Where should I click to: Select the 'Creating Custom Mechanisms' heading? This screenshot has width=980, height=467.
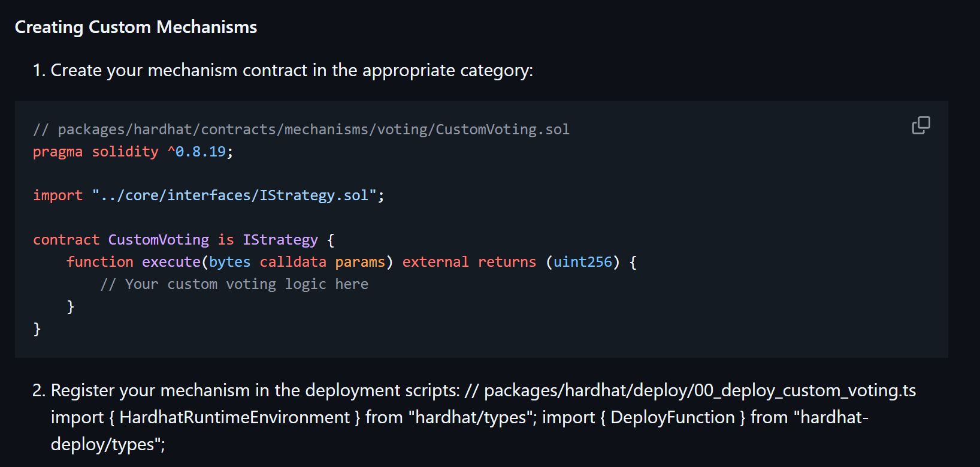click(x=136, y=27)
